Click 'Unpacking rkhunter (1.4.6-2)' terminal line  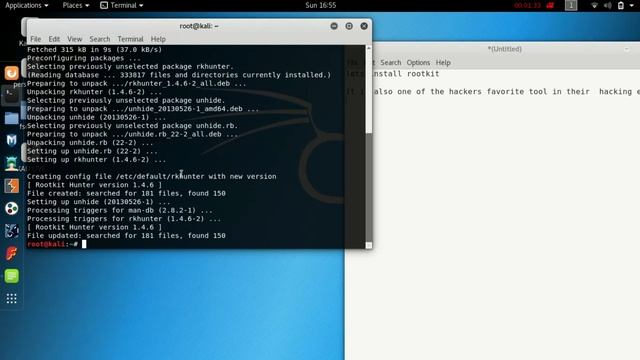94,92
